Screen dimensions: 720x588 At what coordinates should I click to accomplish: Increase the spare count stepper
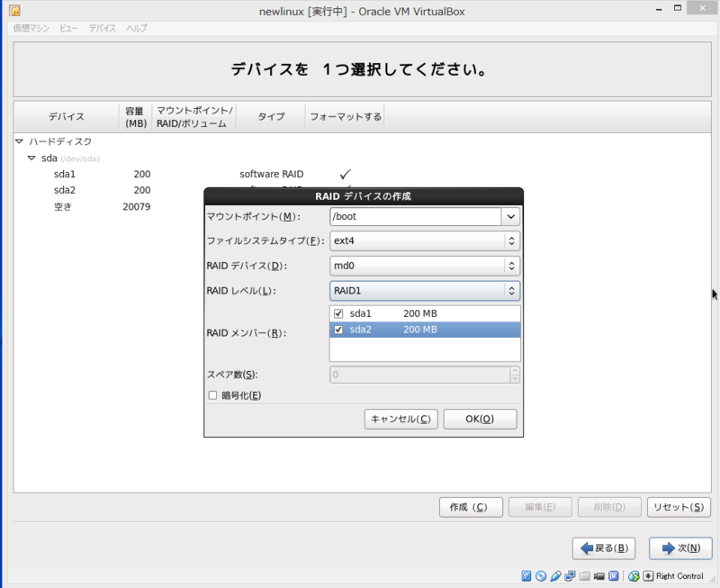[515, 371]
